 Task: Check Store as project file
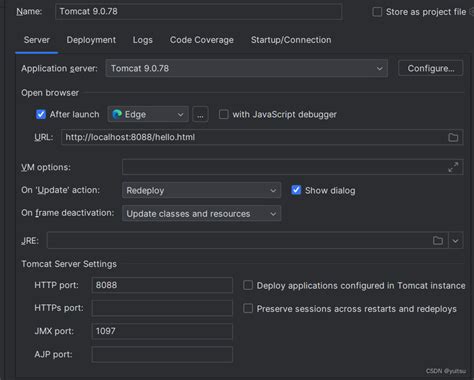click(x=377, y=12)
